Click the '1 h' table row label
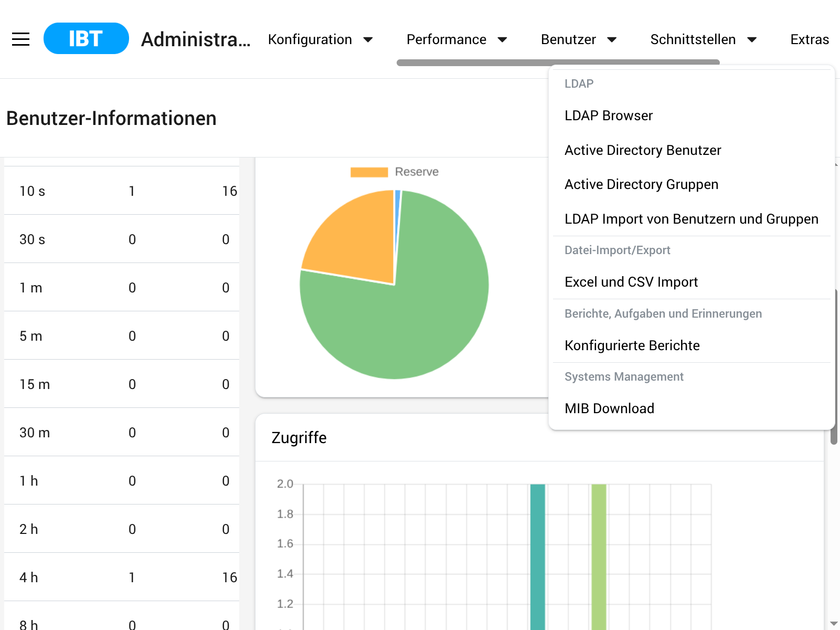The width and height of the screenshot is (840, 630). (x=29, y=481)
